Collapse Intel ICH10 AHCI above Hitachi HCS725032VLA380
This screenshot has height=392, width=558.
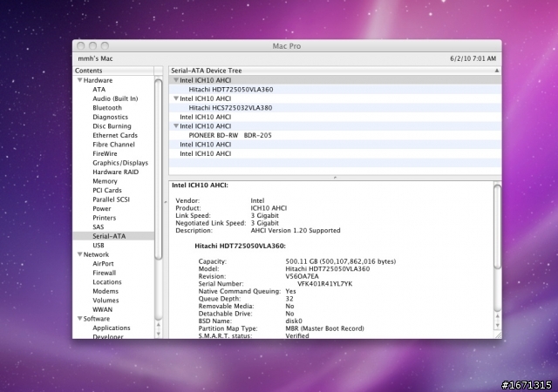[x=176, y=98]
